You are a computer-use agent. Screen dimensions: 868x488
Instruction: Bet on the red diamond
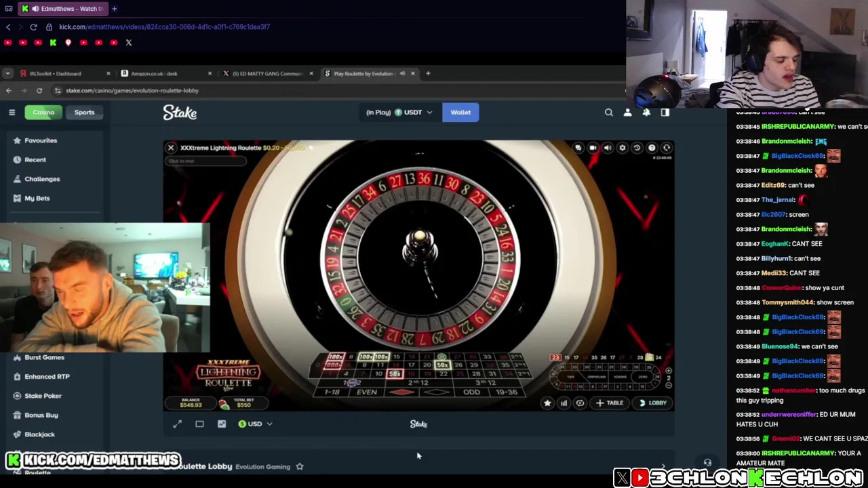click(402, 392)
